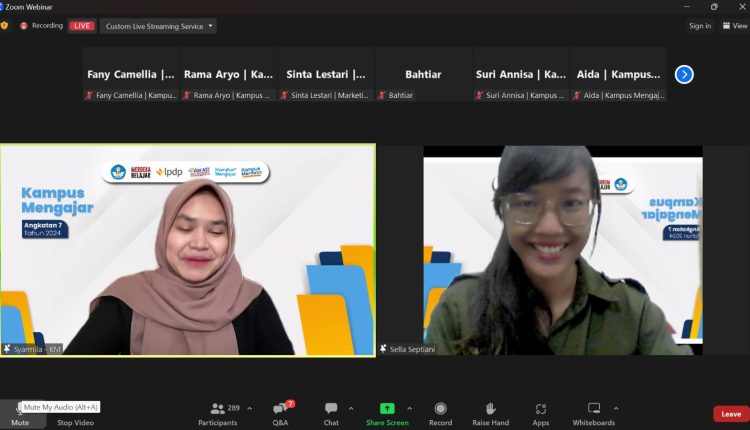The image size is (750, 430).
Task: Show next participants with blue arrow
Action: [x=684, y=75]
